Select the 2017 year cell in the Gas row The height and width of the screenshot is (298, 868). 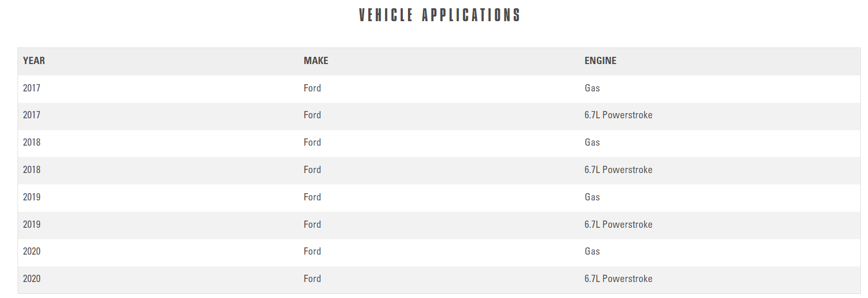click(31, 88)
